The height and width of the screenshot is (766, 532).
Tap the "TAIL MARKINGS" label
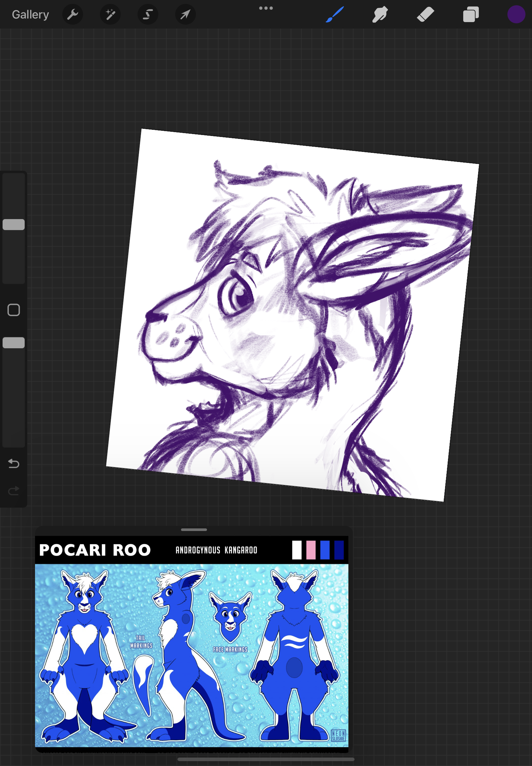pos(141,642)
